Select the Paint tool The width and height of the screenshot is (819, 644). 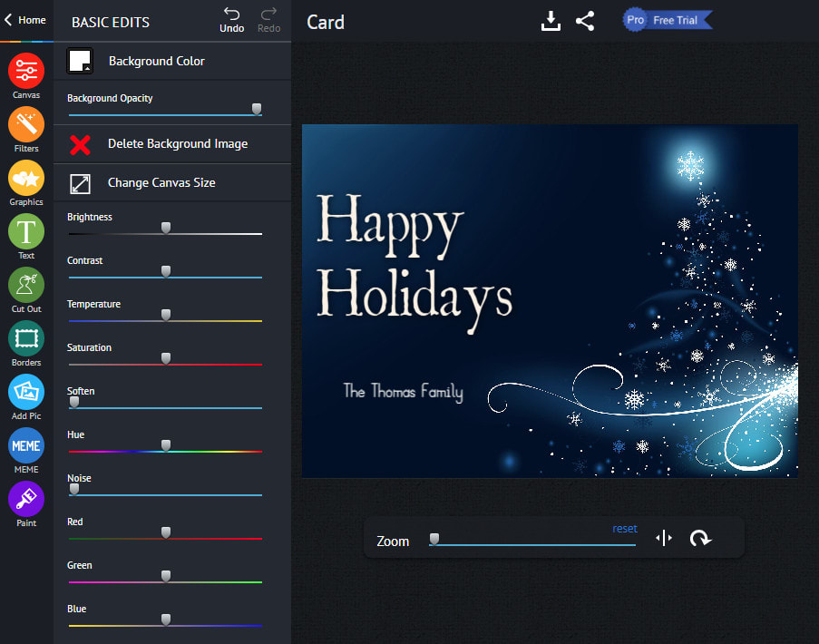26,504
